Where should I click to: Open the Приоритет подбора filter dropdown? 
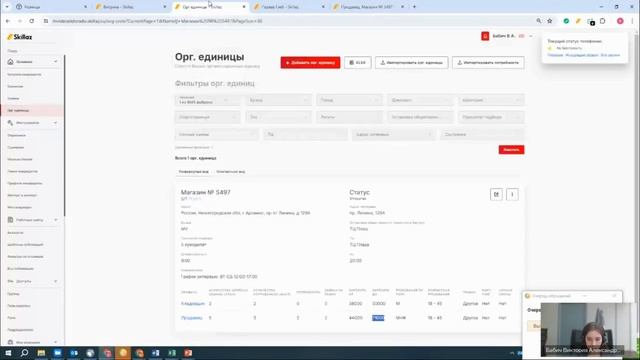click(x=491, y=117)
